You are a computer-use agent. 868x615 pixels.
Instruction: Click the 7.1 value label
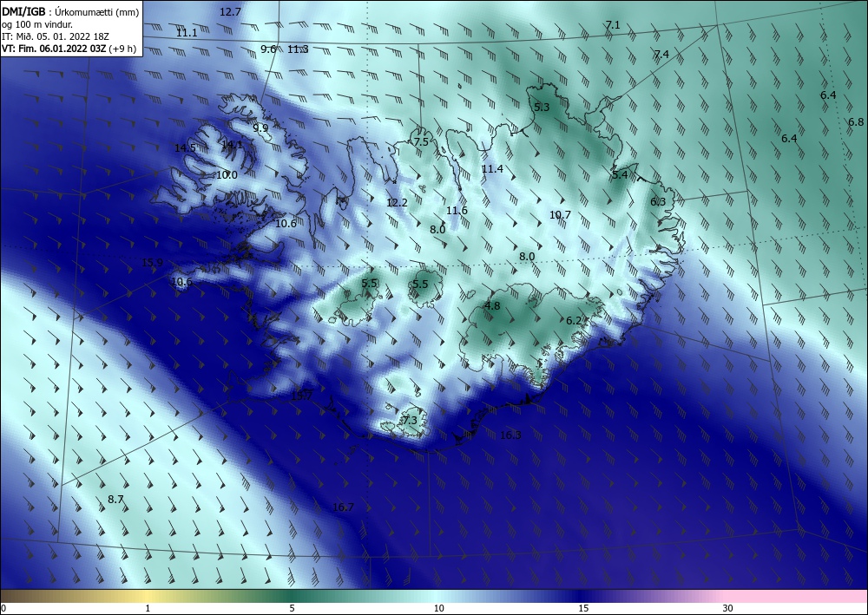pos(613,25)
